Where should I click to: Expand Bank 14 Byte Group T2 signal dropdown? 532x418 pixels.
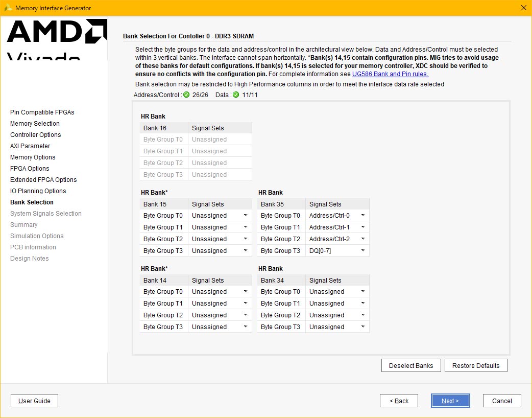(220, 315)
